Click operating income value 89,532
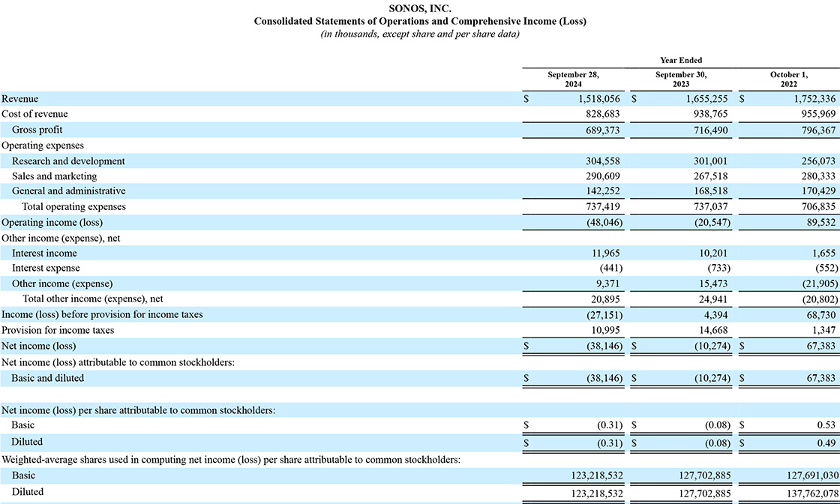The image size is (840, 504). coord(821,222)
